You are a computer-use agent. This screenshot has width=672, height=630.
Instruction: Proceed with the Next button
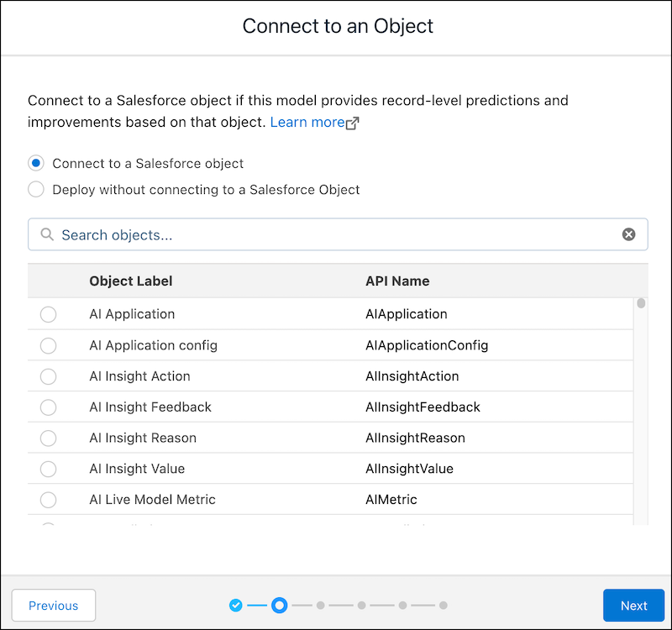click(x=634, y=605)
